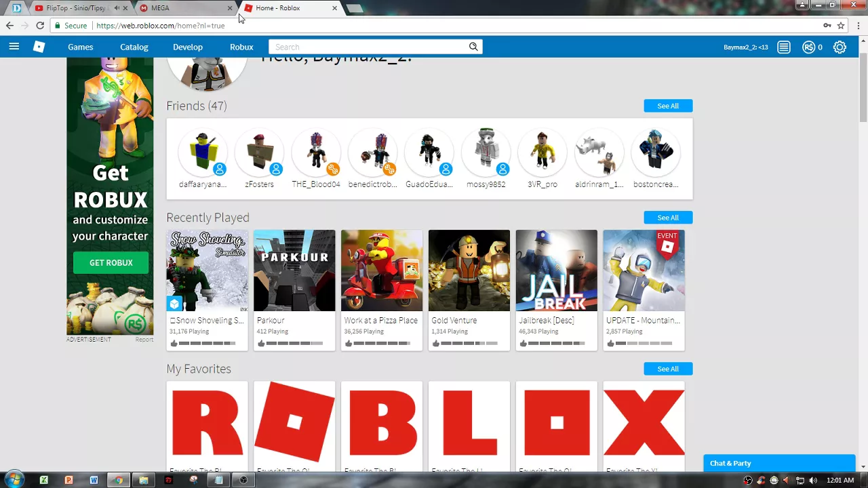The width and height of the screenshot is (868, 488).
Task: Click the GET ROBUX ad button
Action: point(111,263)
